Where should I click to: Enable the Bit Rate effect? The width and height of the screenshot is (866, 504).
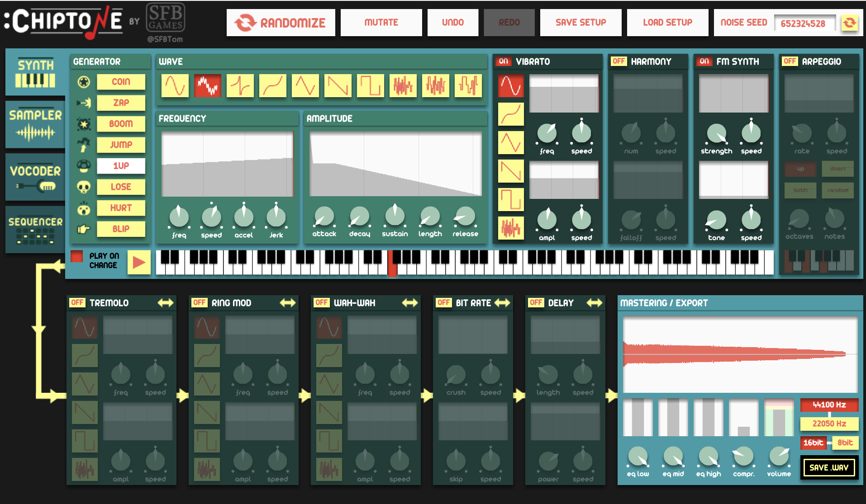(x=444, y=303)
